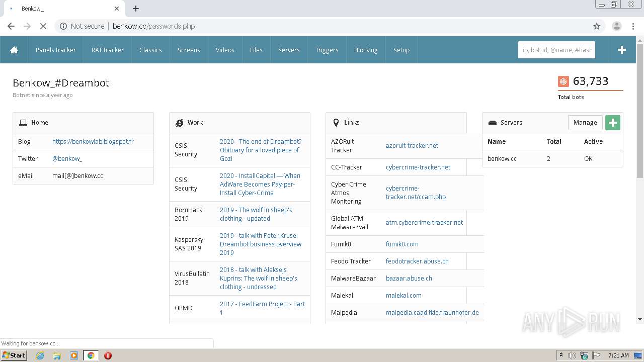Go back to the previous page
This screenshot has width=644, height=362.
[x=11, y=26]
